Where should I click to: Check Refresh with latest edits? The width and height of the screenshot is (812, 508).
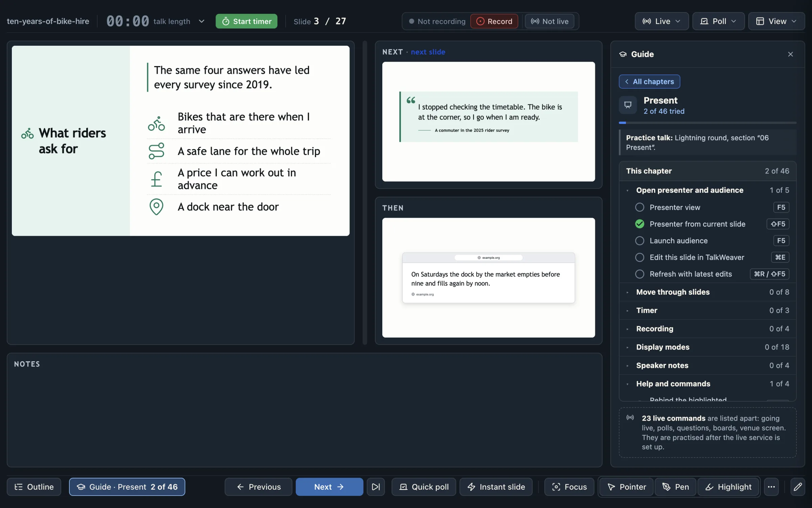[639, 274]
